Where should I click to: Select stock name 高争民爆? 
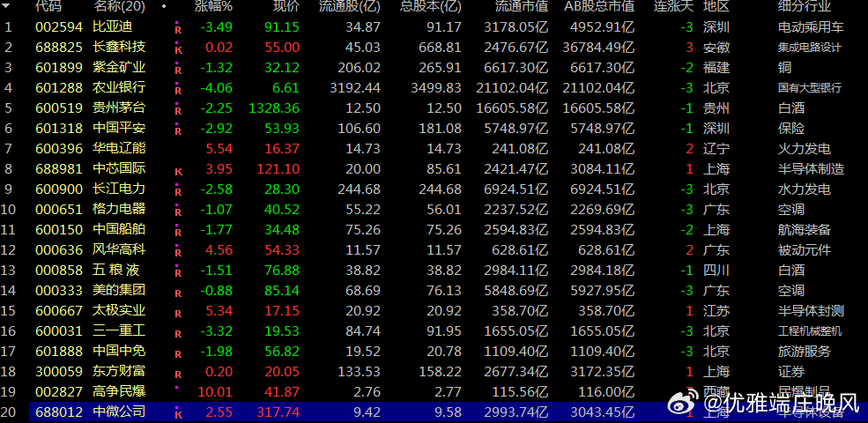click(119, 391)
